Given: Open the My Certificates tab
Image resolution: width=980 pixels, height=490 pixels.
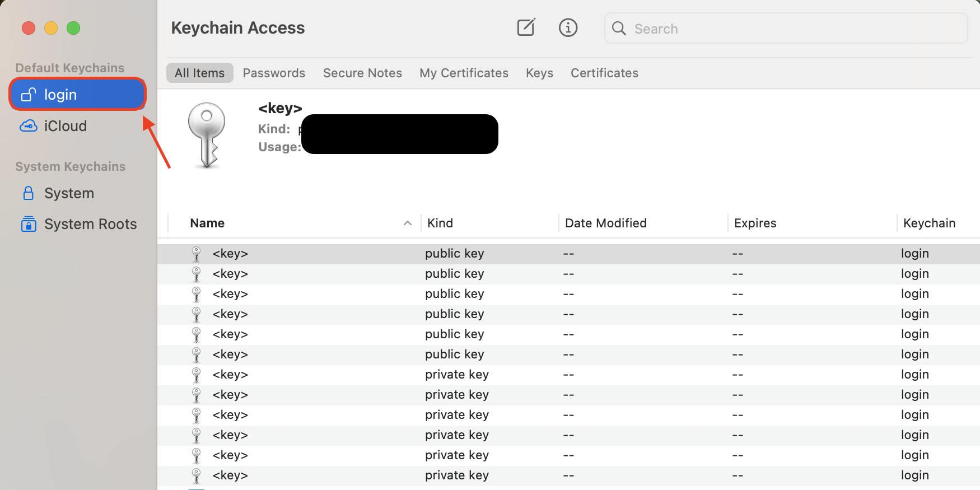Looking at the screenshot, I should tap(464, 73).
